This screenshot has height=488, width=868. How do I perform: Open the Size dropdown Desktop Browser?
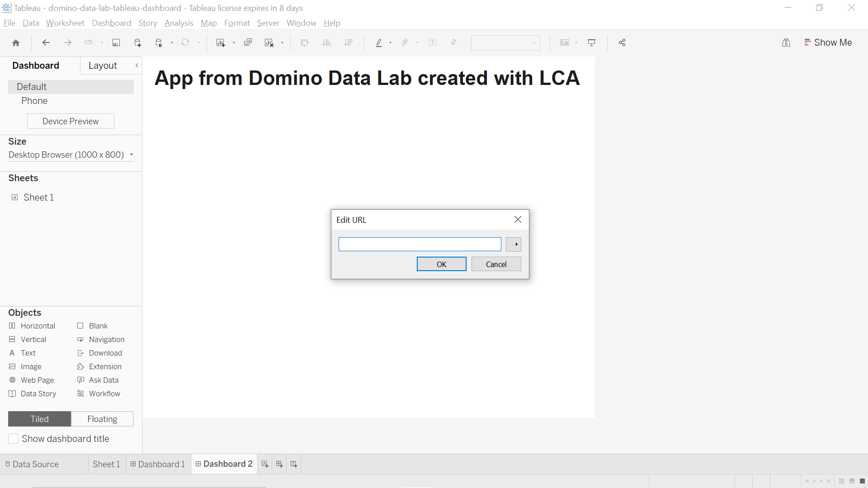[71, 155]
